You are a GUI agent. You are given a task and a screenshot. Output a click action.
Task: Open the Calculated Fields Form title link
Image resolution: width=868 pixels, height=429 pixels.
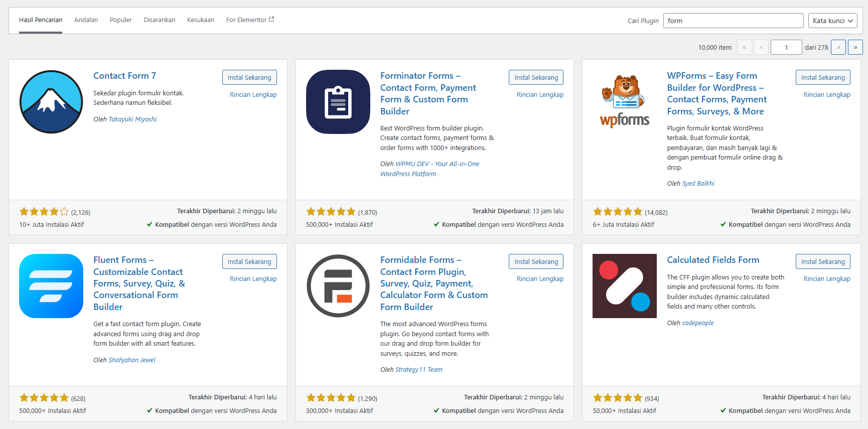713,260
